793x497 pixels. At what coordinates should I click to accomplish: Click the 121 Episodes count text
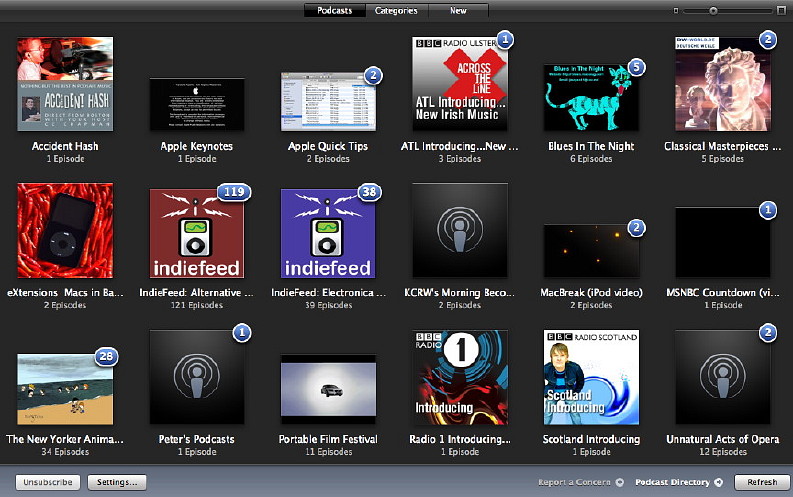click(197, 305)
